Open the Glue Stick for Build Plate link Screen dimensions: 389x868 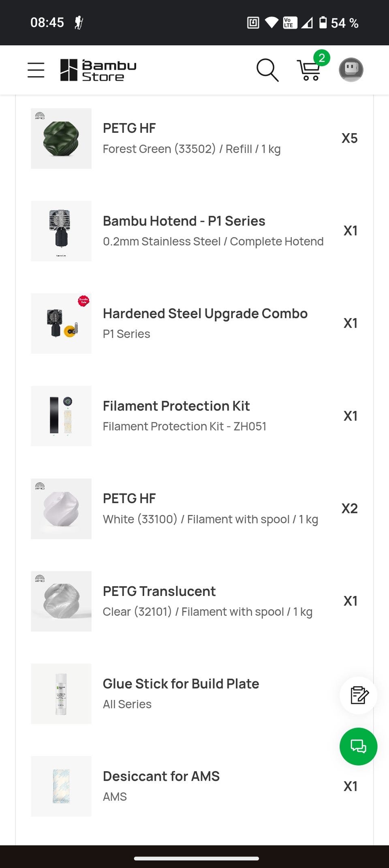[x=181, y=684]
